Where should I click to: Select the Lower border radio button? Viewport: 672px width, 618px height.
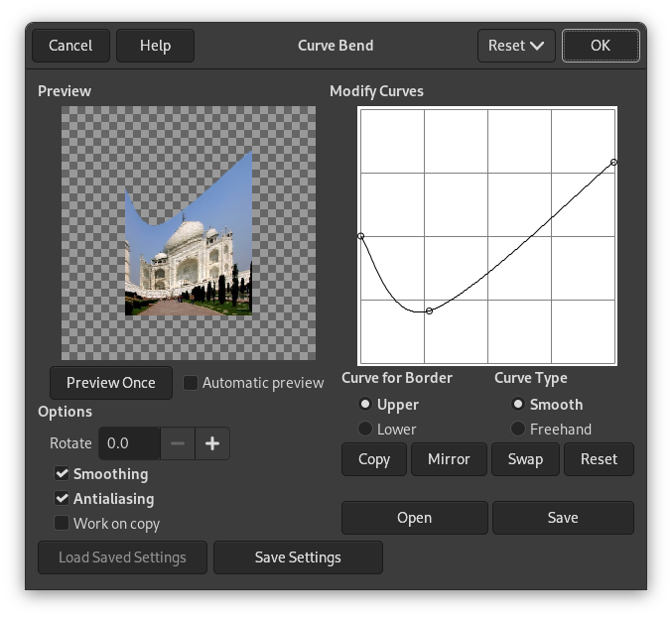(x=365, y=430)
